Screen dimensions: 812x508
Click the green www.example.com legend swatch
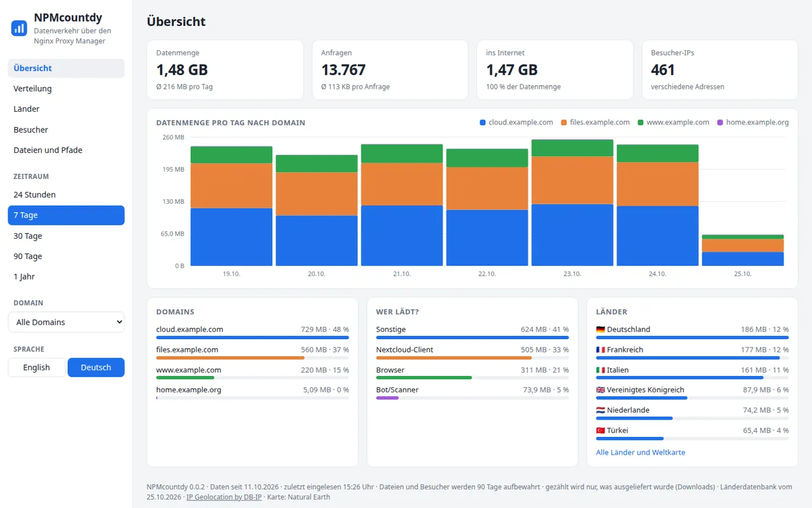point(641,123)
